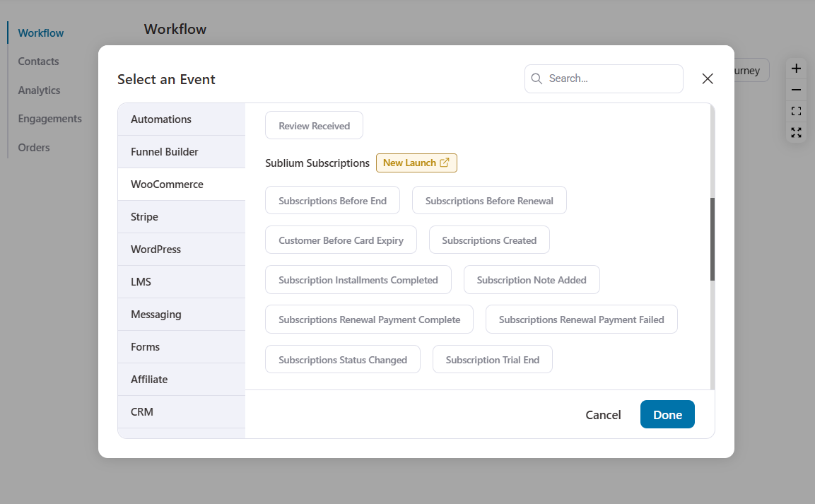This screenshot has height=504, width=815.
Task: Click the Sublium Subscriptions section heading
Action: pyautogui.click(x=317, y=163)
